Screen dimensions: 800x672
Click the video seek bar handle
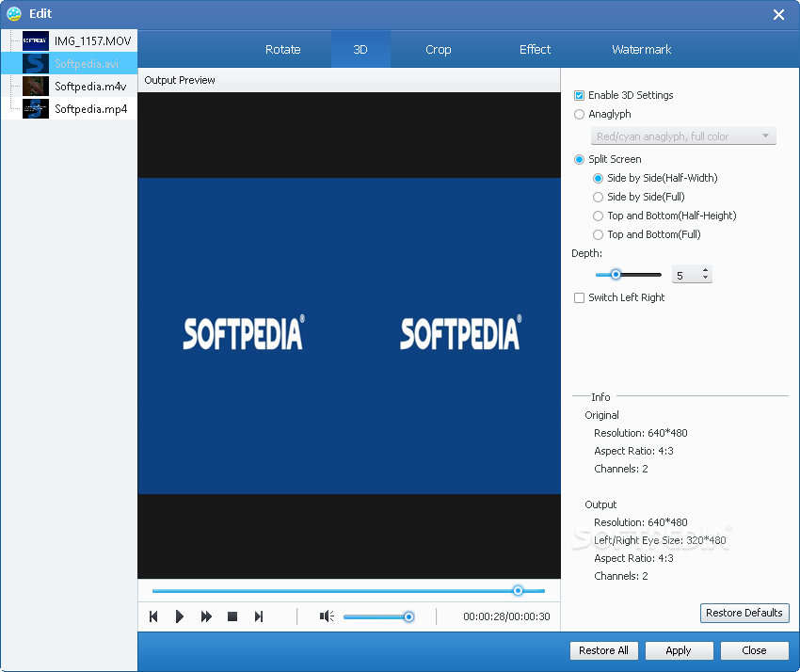click(x=518, y=591)
